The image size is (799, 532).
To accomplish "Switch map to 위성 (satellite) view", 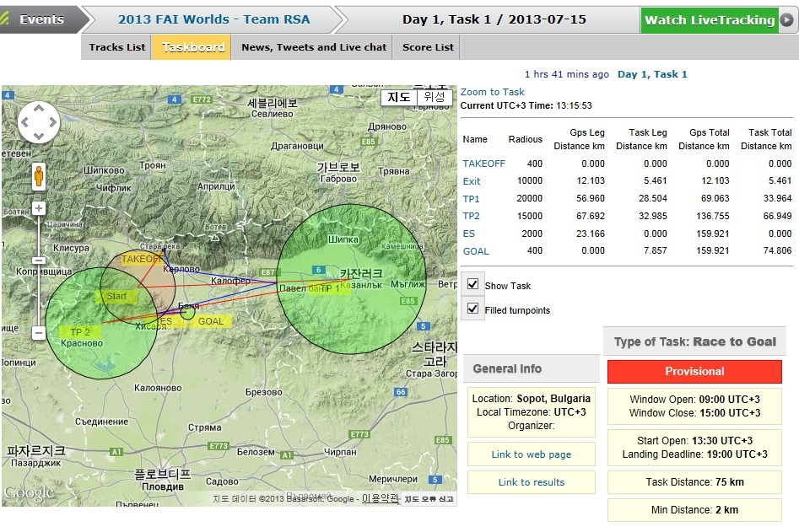I will click(435, 97).
